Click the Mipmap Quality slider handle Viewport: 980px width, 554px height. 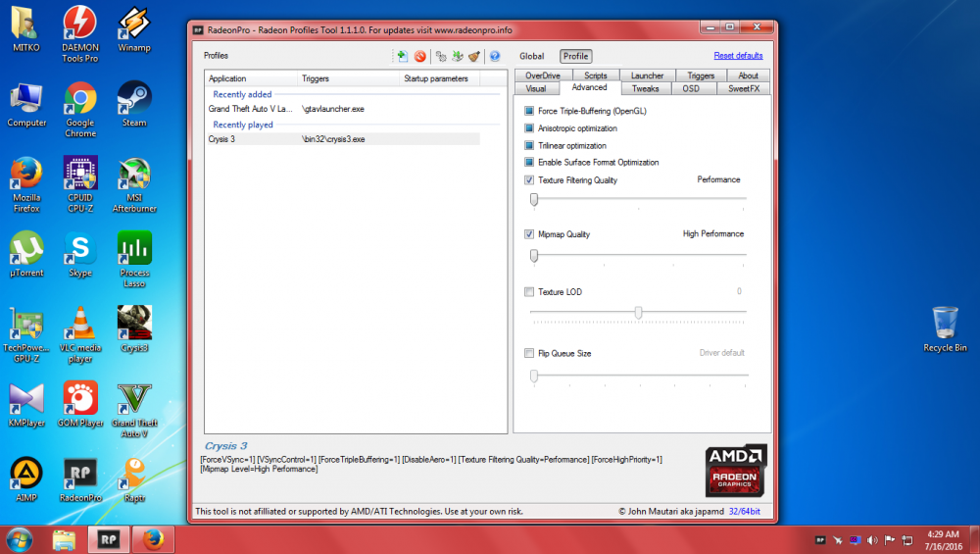534,256
